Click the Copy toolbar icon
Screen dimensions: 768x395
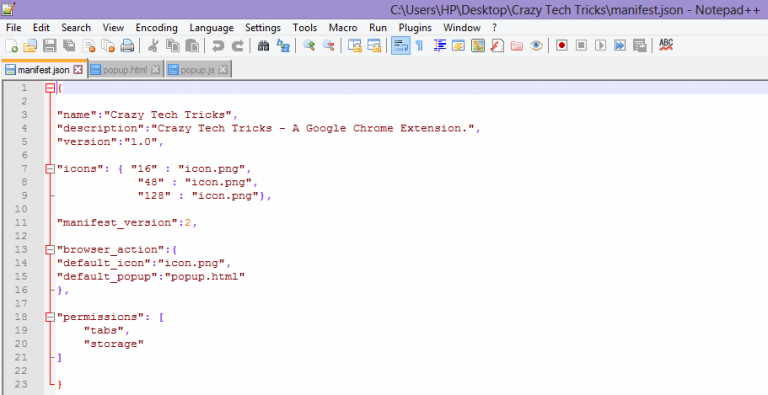coord(172,46)
